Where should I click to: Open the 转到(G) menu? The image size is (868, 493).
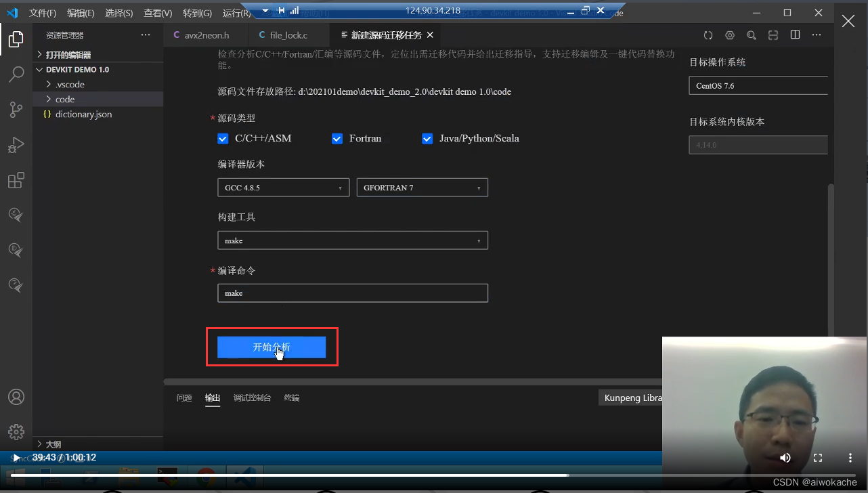click(x=197, y=13)
